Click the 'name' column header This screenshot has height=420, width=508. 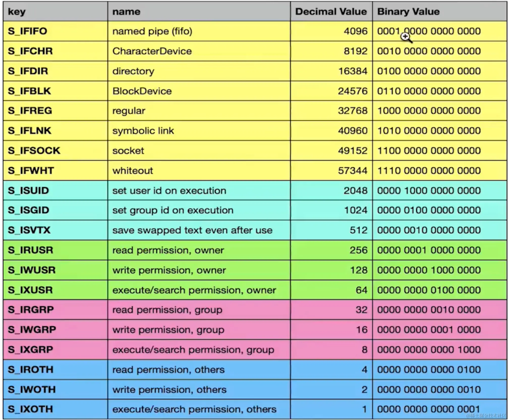pos(126,12)
